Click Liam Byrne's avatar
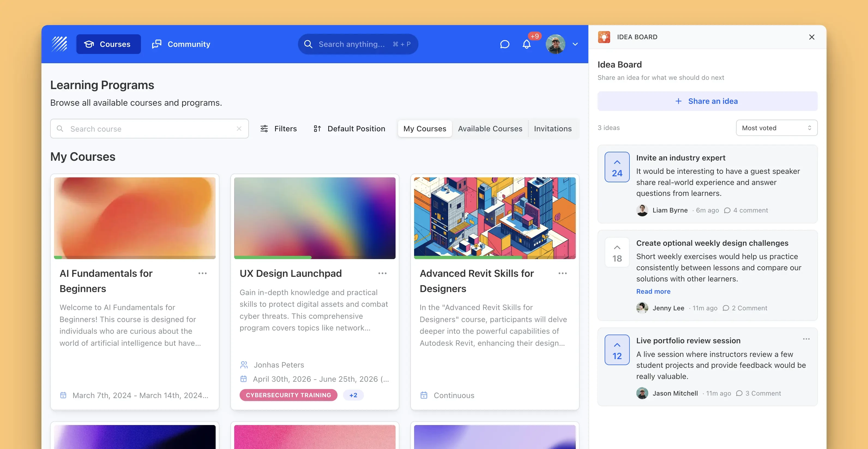This screenshot has height=449, width=868. point(642,210)
